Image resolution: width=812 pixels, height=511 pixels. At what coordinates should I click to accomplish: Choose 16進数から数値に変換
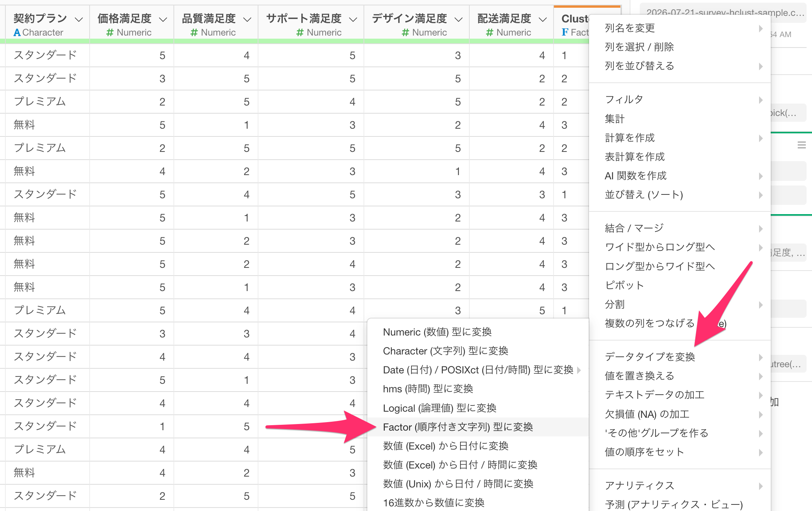[478, 502]
